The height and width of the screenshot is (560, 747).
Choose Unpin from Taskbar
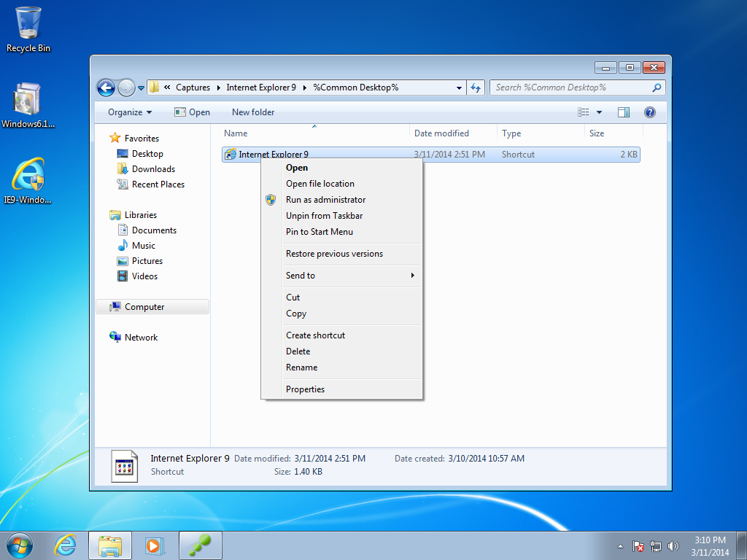341,216
